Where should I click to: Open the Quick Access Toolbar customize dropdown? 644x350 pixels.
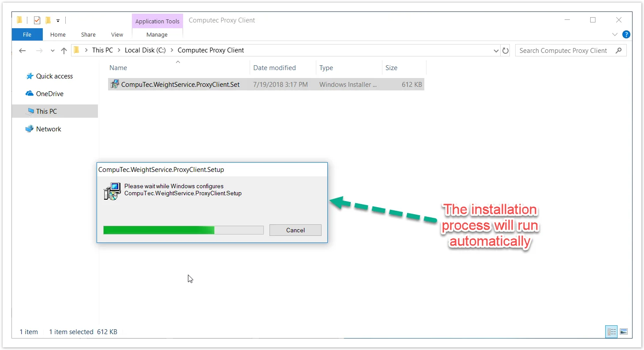tap(58, 20)
